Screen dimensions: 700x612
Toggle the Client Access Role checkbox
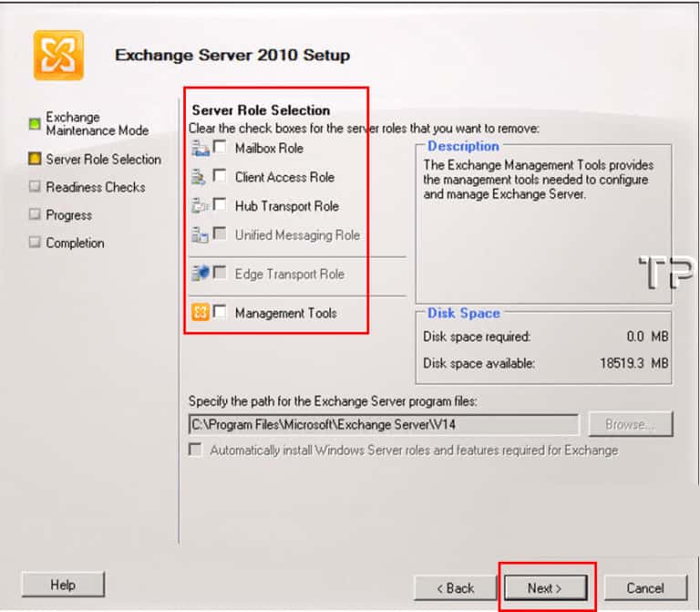pyautogui.click(x=220, y=175)
